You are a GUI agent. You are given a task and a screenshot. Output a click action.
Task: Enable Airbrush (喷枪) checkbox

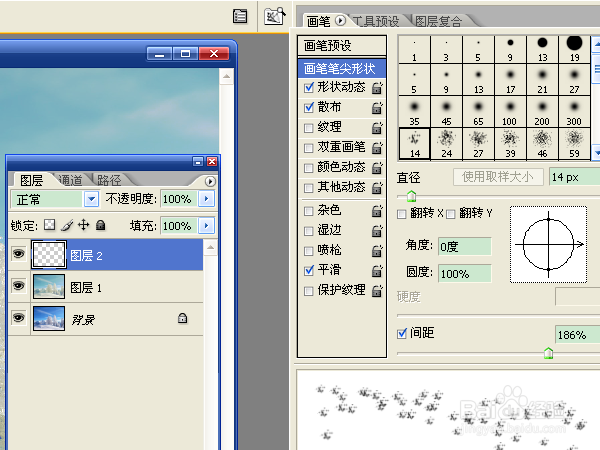(308, 251)
